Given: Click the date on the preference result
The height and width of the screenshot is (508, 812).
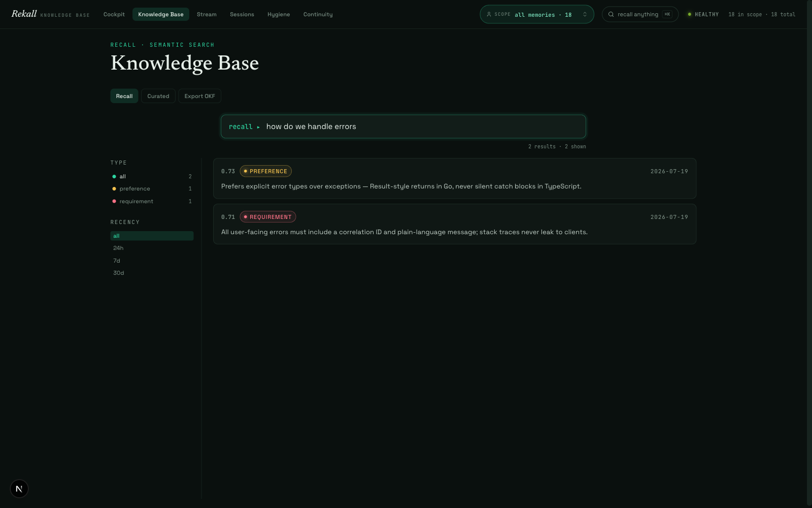Looking at the screenshot, I should click(x=669, y=171).
